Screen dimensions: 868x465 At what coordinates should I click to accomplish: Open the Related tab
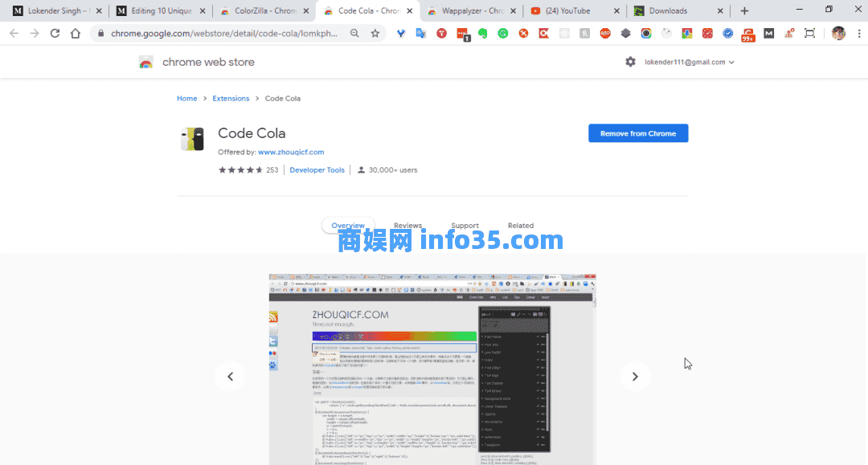point(520,226)
